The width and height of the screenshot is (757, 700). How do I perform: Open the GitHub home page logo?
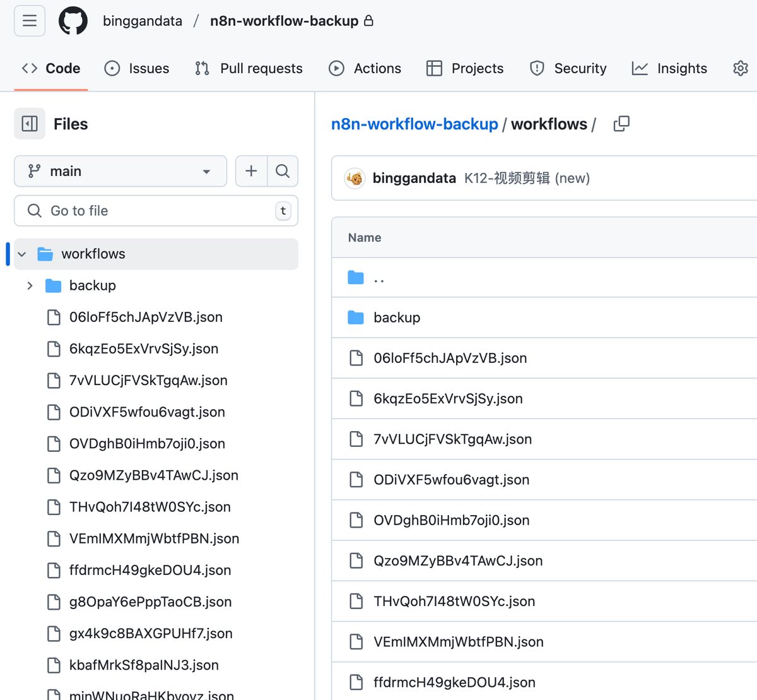click(x=73, y=20)
